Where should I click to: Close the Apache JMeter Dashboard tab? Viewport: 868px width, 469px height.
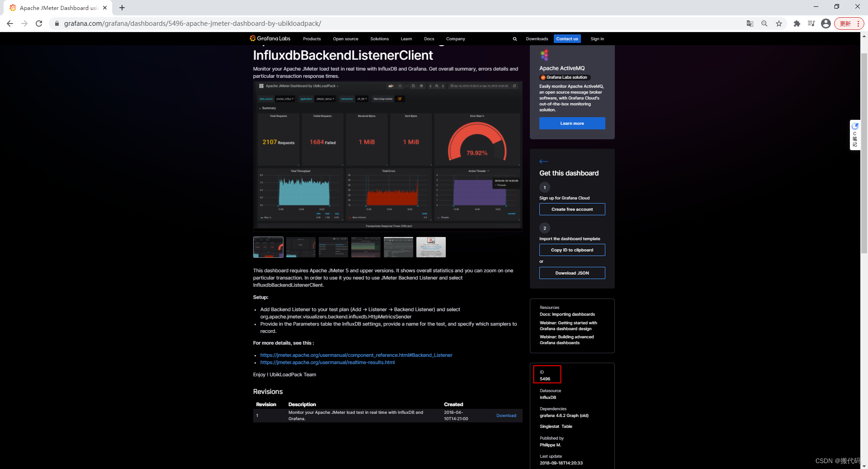(x=105, y=8)
